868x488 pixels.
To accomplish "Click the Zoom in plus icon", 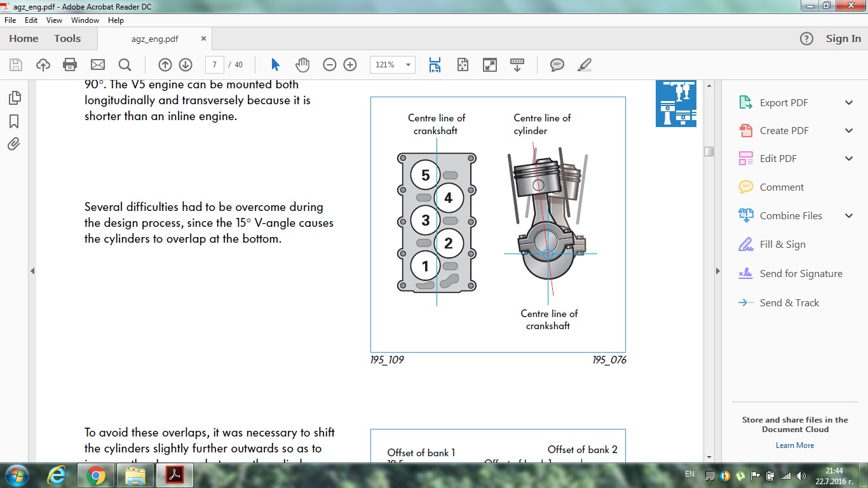I will 349,64.
